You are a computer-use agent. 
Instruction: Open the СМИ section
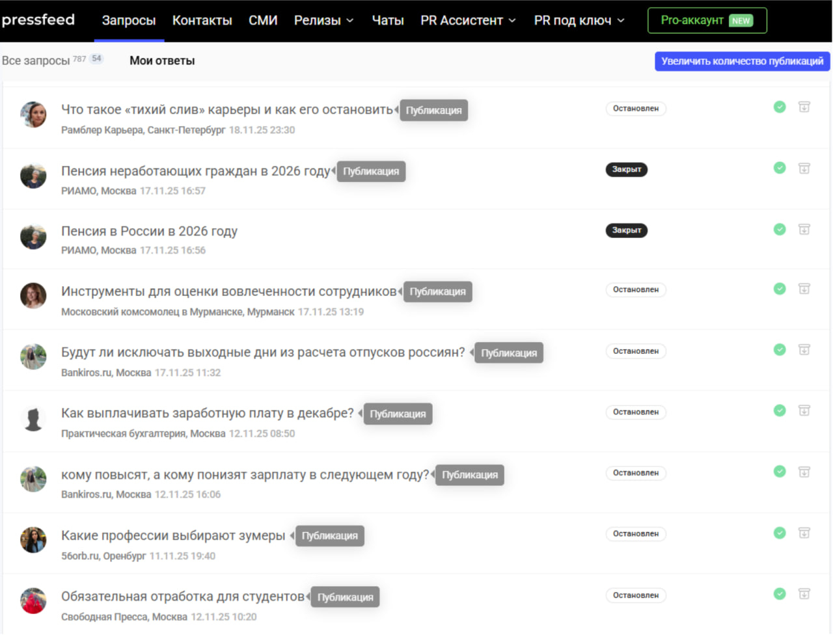(263, 20)
